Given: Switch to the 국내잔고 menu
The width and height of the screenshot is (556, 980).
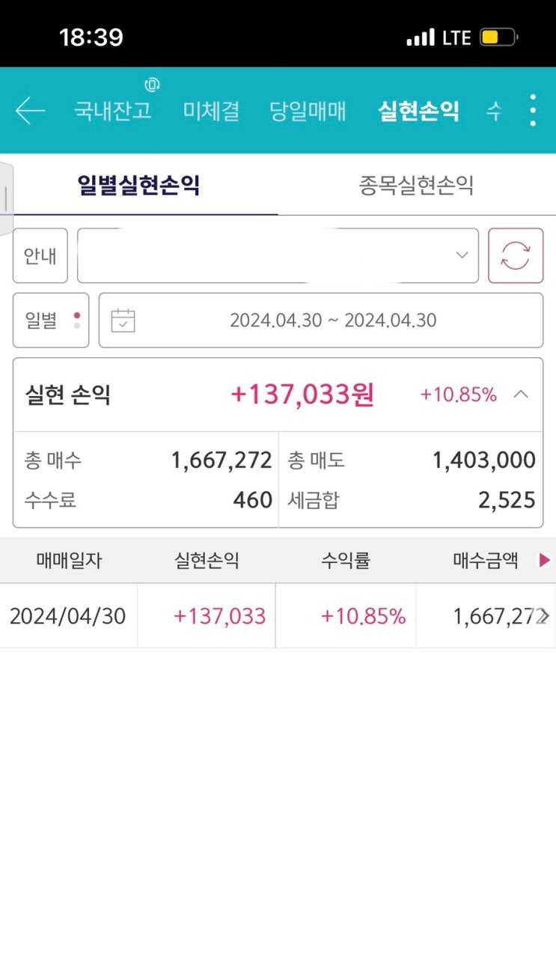Looking at the screenshot, I should (113, 111).
